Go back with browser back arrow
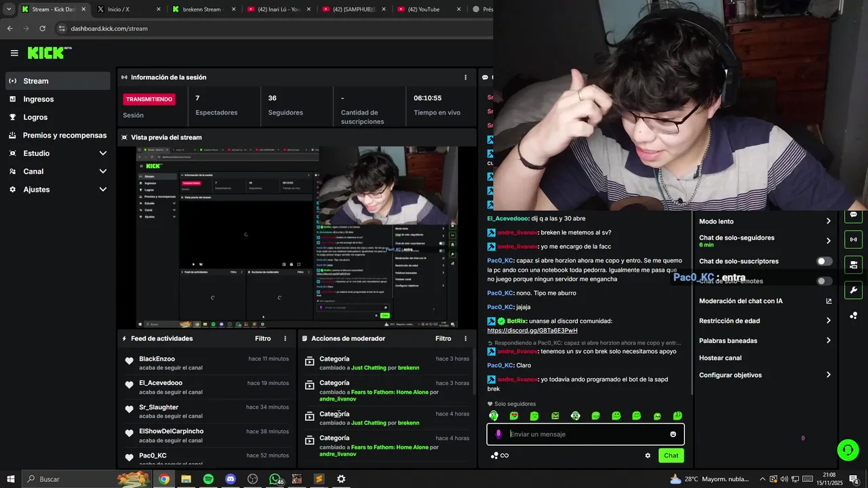The width and height of the screenshot is (868, 488). (9, 28)
